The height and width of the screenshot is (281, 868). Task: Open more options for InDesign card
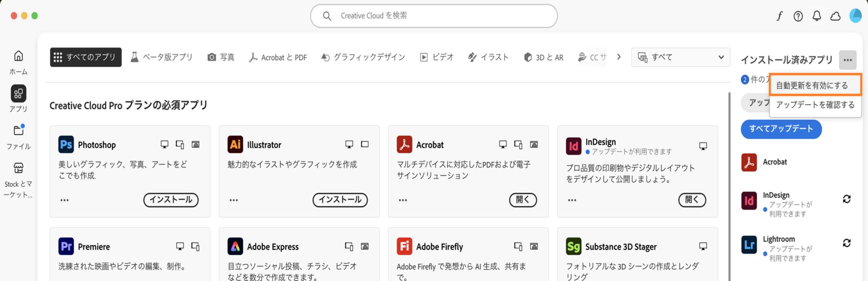pyautogui.click(x=572, y=200)
